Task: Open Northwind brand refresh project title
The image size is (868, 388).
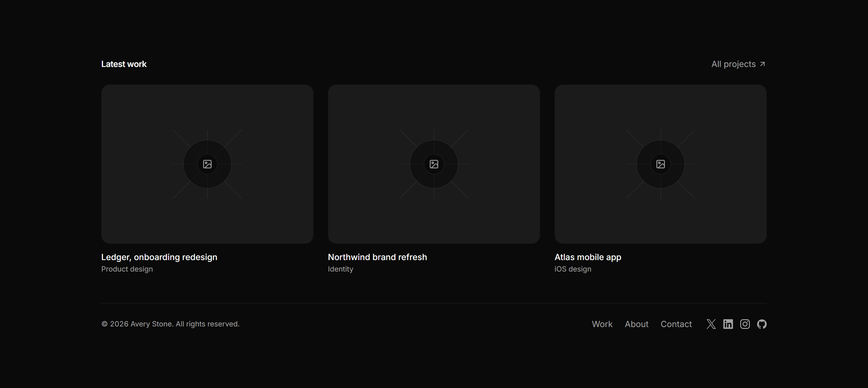Action: coord(377,257)
